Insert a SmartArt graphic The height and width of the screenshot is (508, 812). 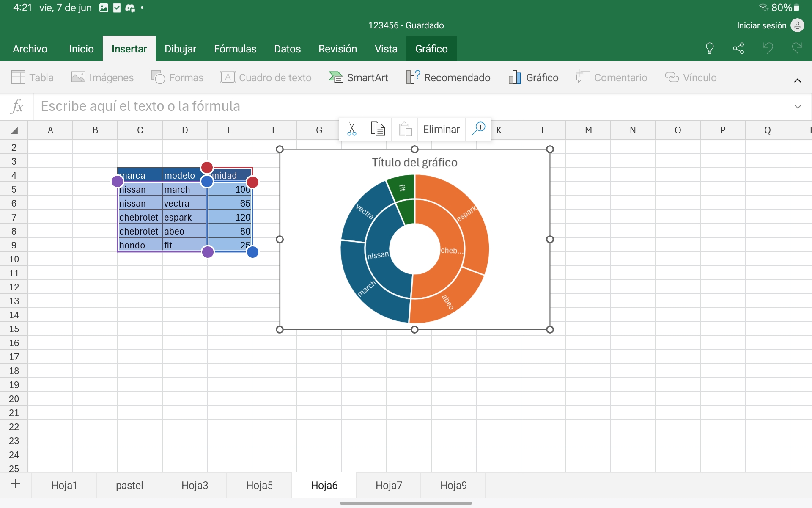359,77
